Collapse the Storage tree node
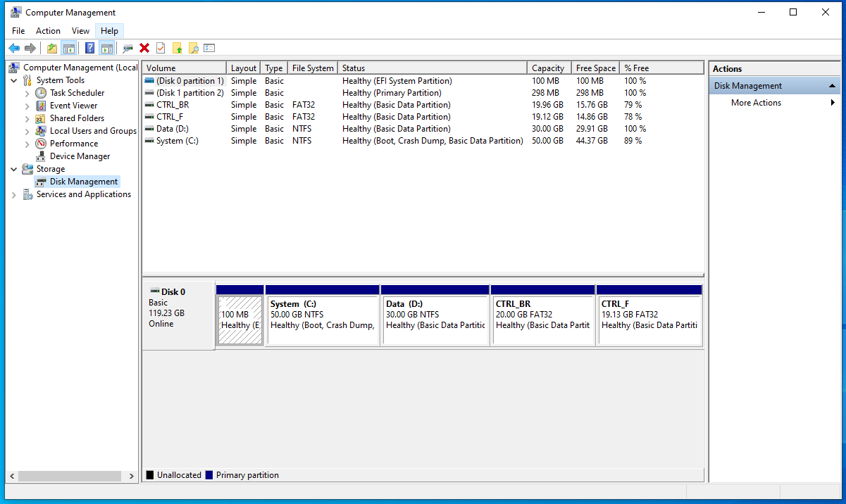This screenshot has height=504, width=846. click(14, 169)
